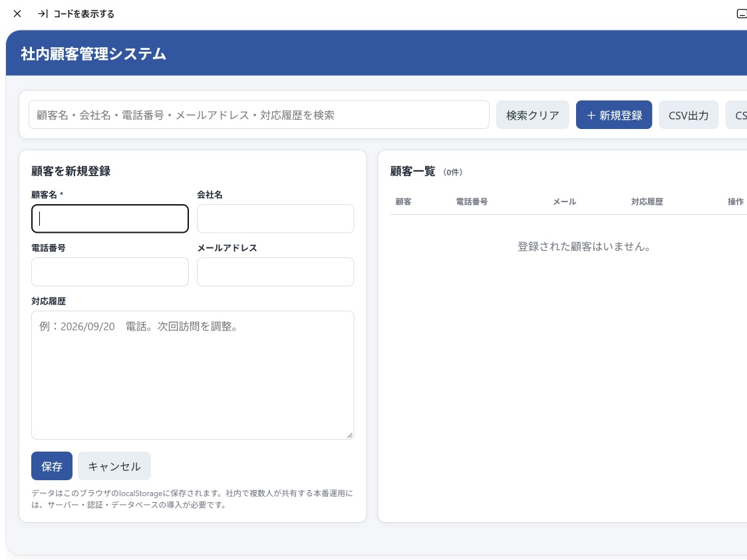Click the partially visible CS button
The width and height of the screenshot is (747, 560).
point(736,115)
